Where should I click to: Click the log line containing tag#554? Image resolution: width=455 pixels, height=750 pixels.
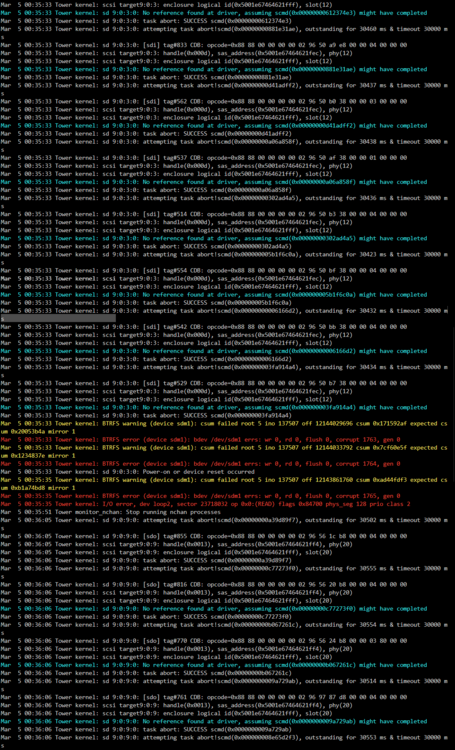coord(204,270)
